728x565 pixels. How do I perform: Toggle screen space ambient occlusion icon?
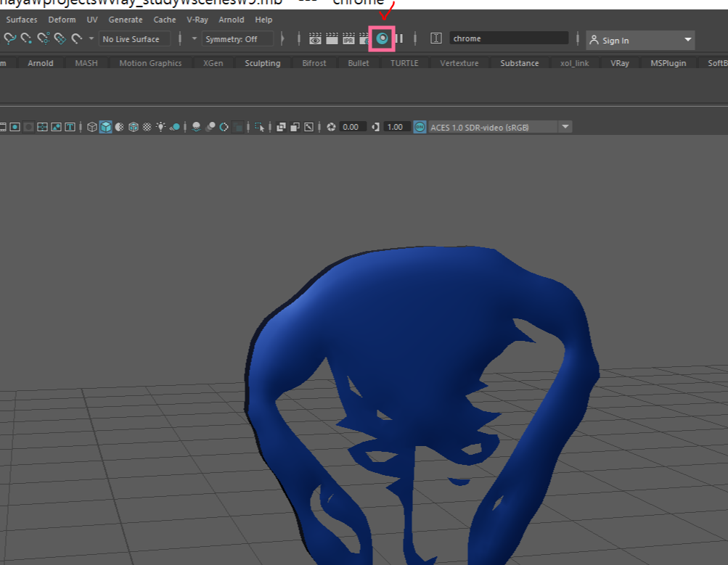click(197, 127)
